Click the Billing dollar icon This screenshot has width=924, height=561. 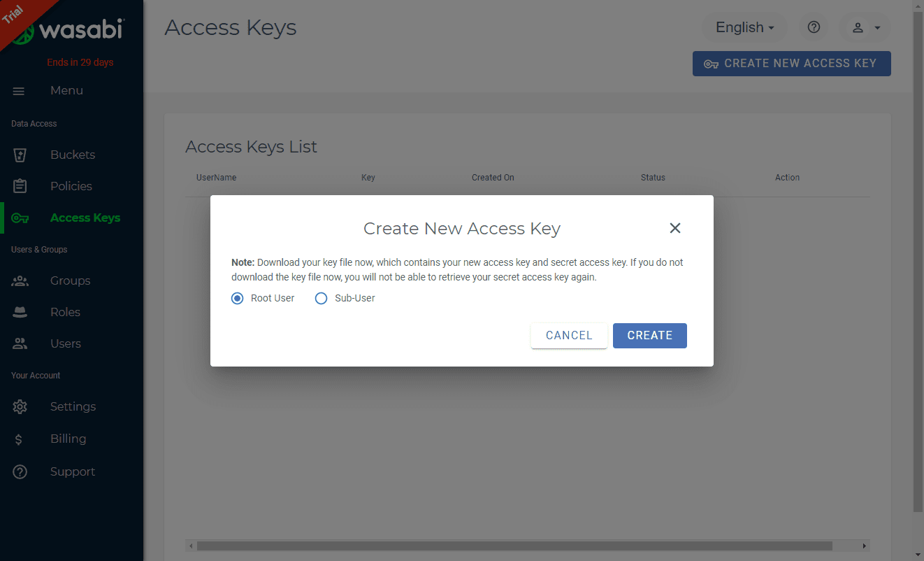pyautogui.click(x=19, y=439)
